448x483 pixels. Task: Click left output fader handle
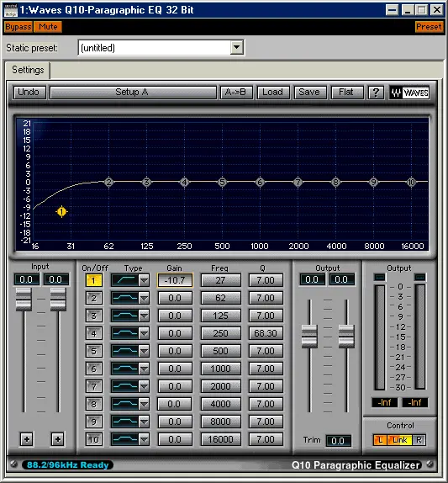coord(309,336)
